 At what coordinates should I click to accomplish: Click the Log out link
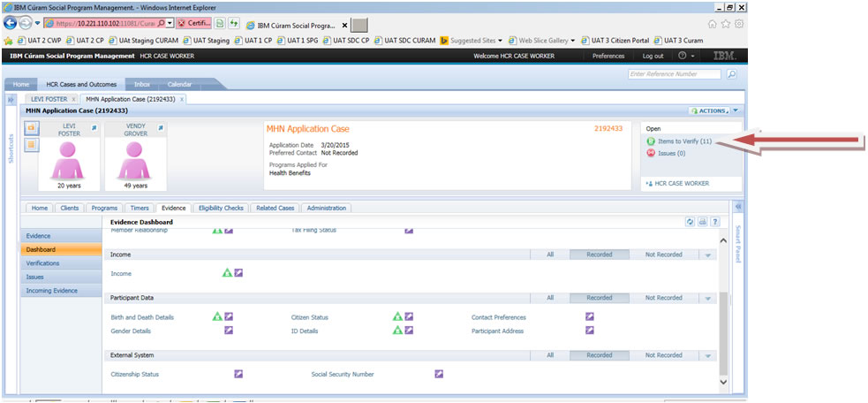653,56
